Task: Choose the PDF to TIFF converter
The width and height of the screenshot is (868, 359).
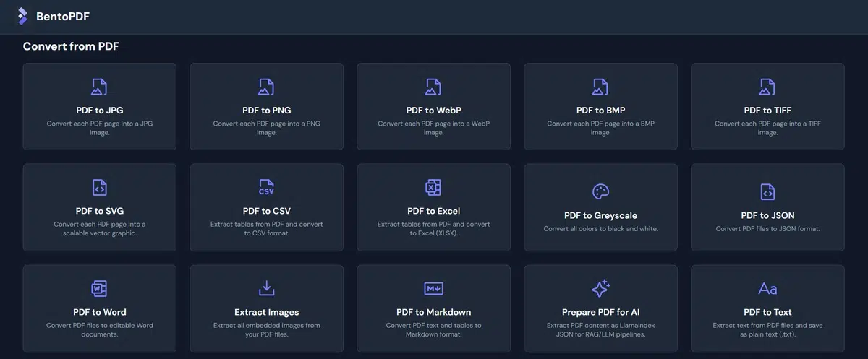Action: [x=767, y=106]
